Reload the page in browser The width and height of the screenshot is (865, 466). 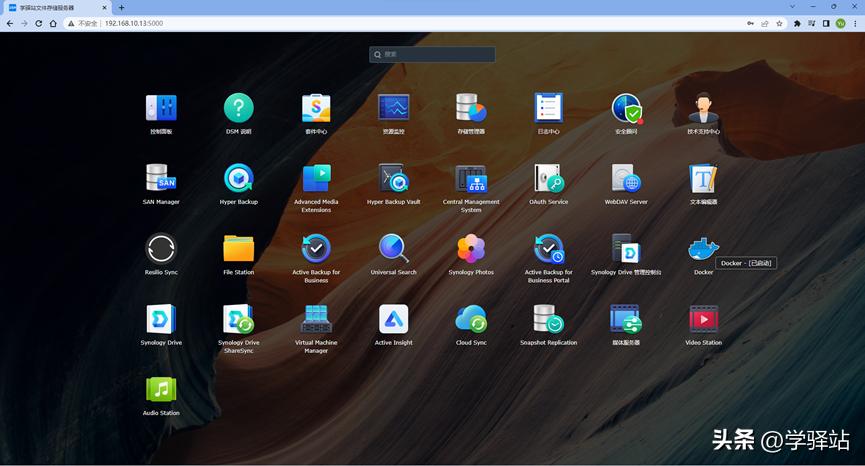[38, 23]
